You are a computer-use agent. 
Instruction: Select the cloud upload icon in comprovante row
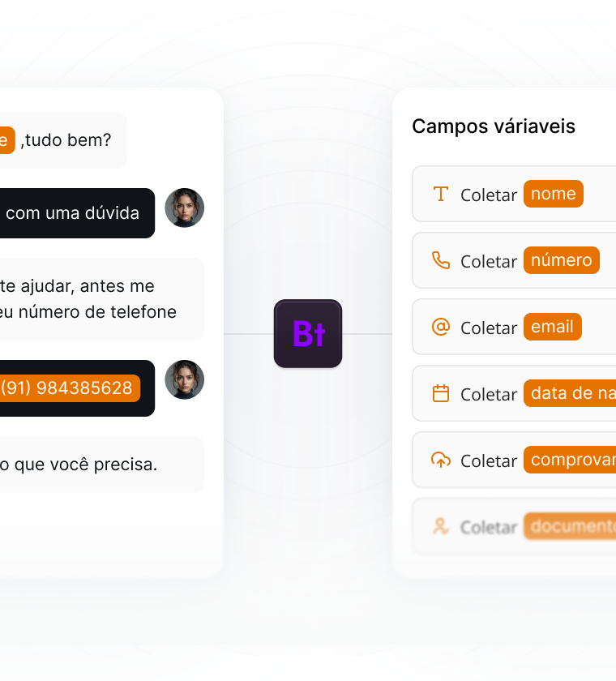441,460
